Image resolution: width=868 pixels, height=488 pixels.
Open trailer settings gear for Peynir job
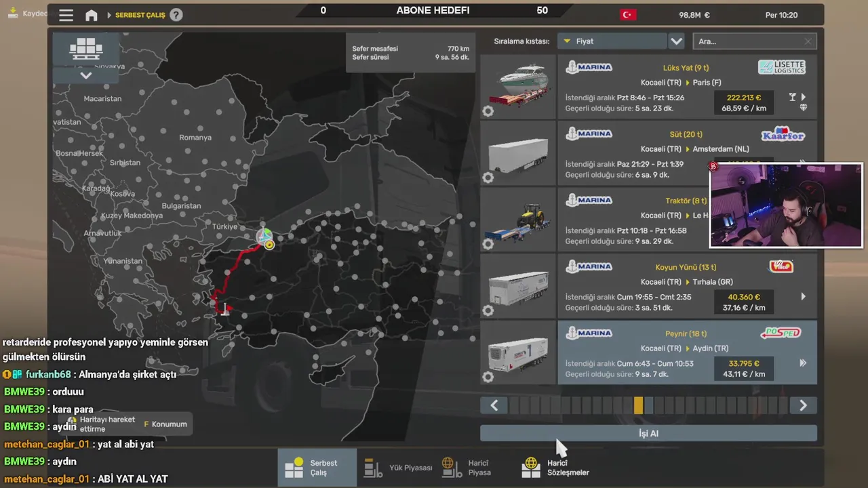[x=488, y=377]
